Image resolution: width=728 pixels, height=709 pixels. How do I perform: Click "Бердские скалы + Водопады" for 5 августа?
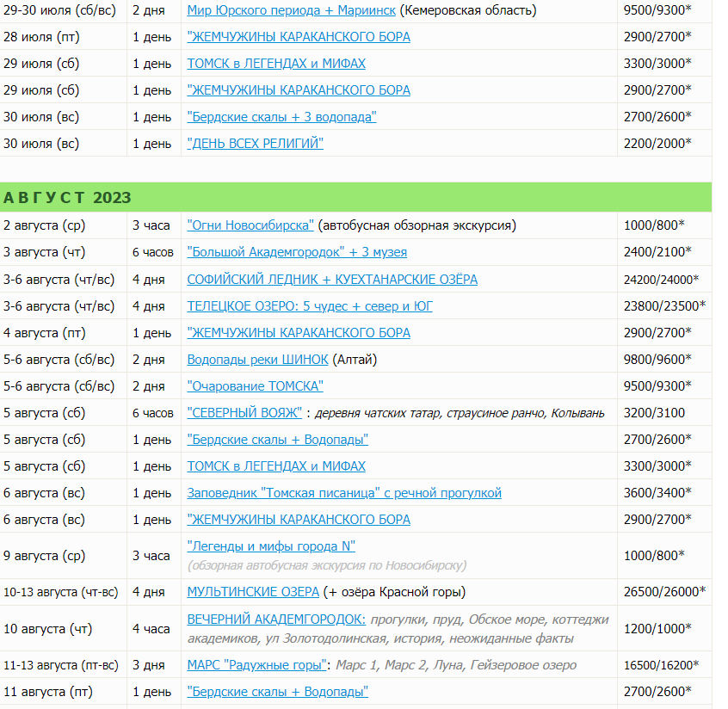click(278, 440)
